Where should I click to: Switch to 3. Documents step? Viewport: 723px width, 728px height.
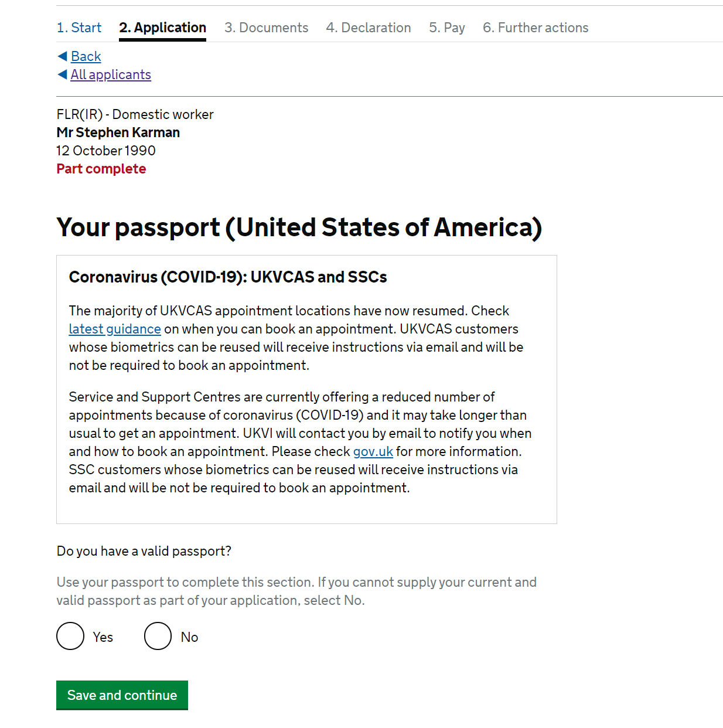[266, 28]
